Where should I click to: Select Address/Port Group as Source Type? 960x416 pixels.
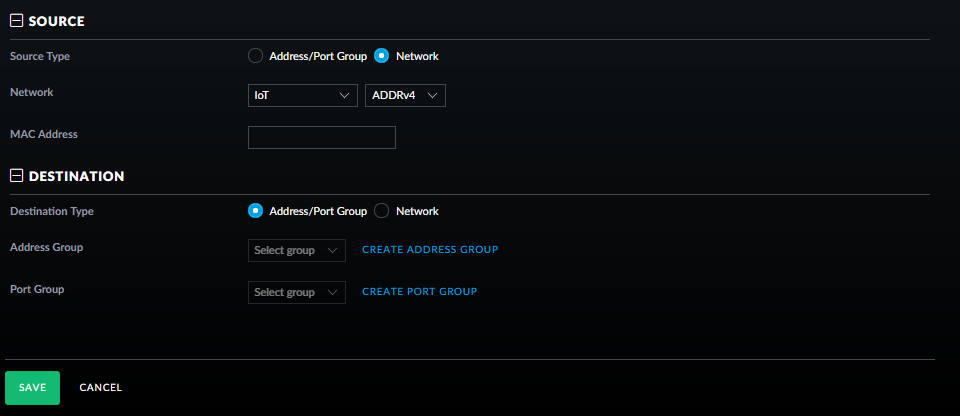coord(255,56)
